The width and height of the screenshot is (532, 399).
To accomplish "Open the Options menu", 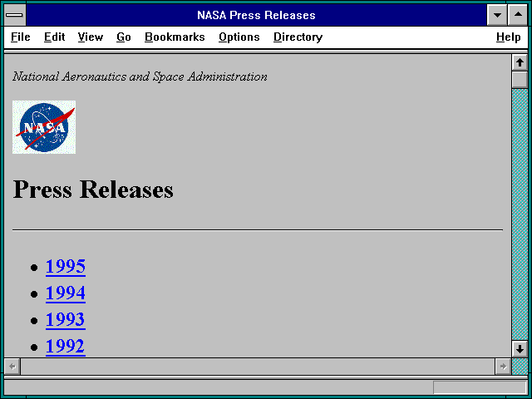I will pyautogui.click(x=239, y=37).
